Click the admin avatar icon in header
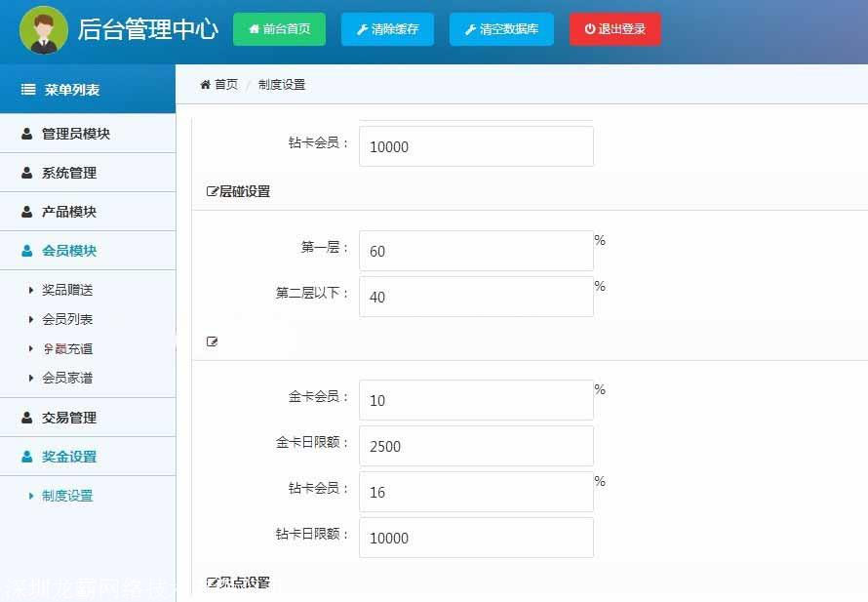Image resolution: width=868 pixels, height=602 pixels. point(44,30)
